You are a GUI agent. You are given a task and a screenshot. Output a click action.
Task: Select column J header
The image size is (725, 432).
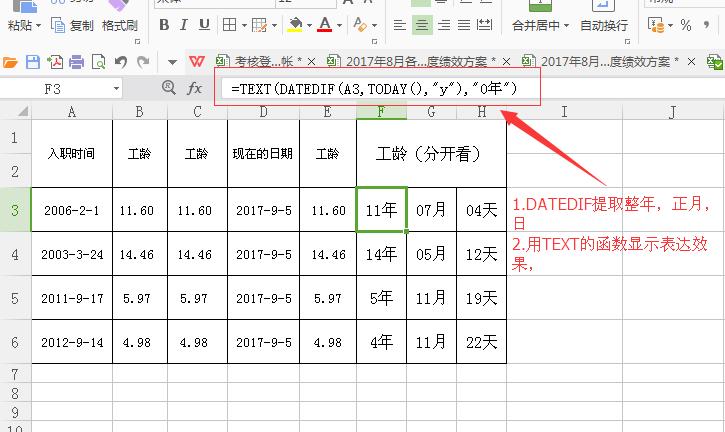(x=673, y=111)
